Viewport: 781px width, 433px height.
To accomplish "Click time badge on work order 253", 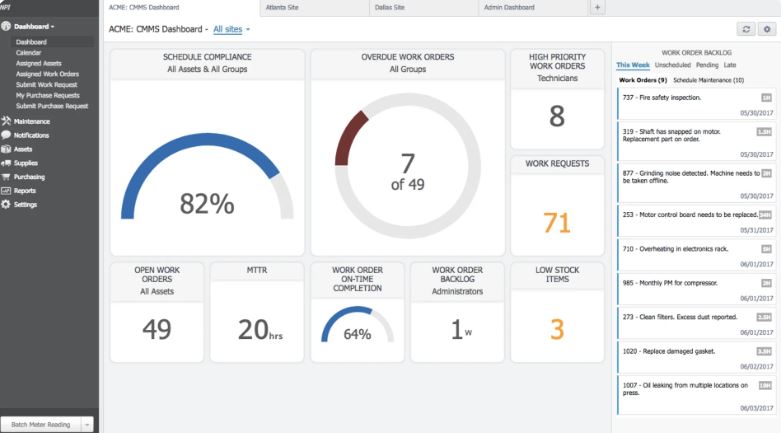I will [765, 215].
